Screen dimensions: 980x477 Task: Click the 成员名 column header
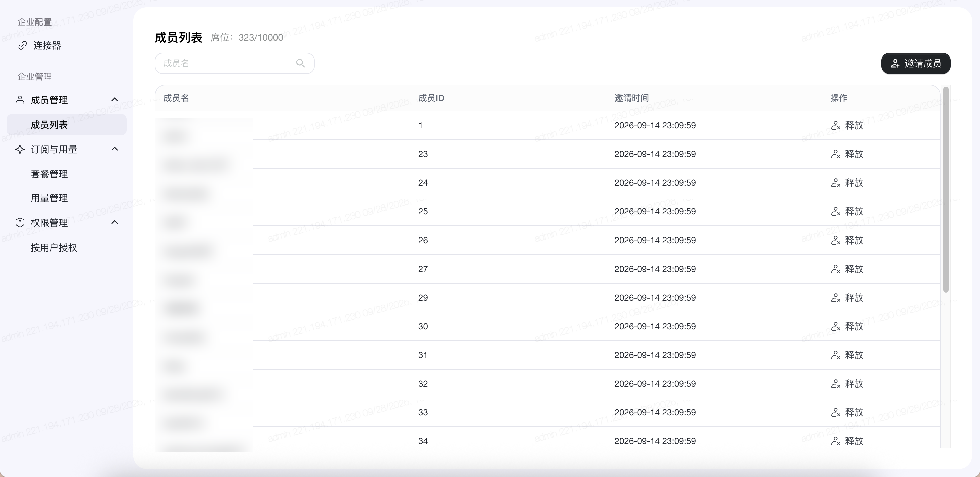(176, 98)
